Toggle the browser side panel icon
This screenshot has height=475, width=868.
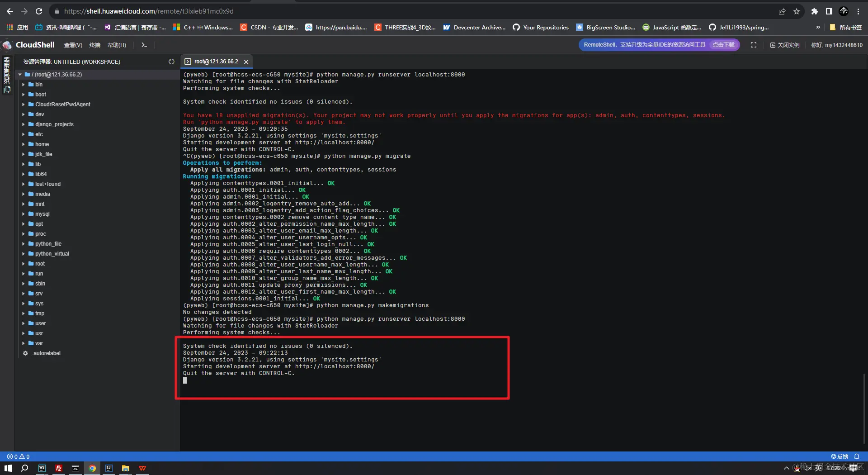tap(829, 11)
